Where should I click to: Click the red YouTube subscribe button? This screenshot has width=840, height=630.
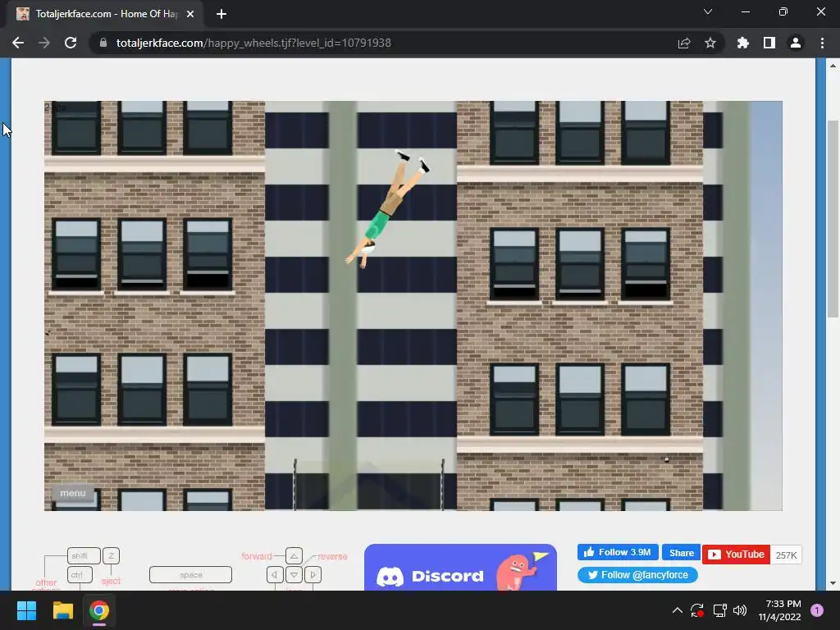[736, 555]
